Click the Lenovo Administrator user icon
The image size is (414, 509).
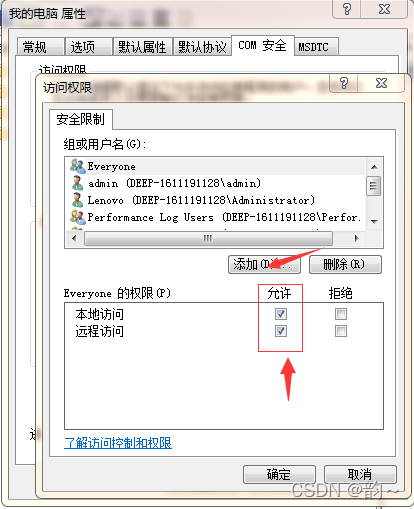(x=77, y=200)
